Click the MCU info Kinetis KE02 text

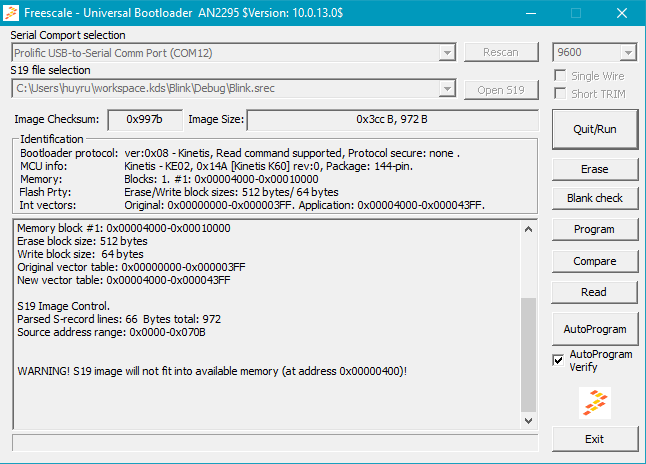click(x=269, y=166)
